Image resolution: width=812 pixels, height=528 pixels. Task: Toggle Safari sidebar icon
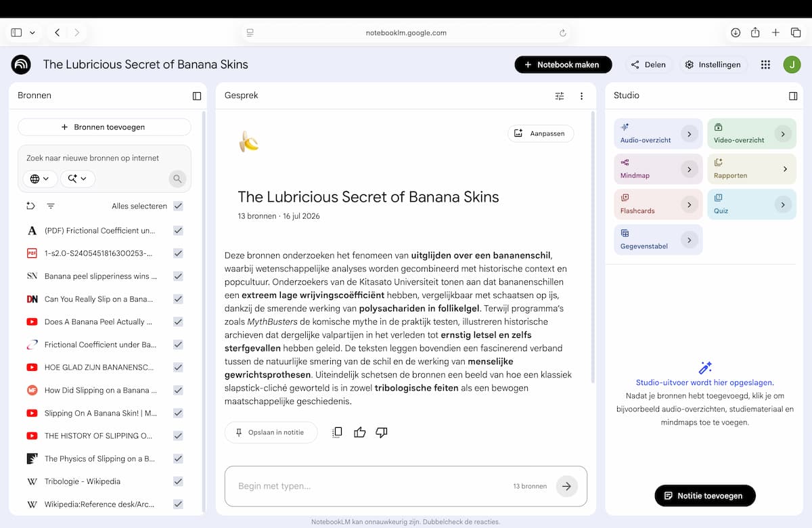pos(16,32)
